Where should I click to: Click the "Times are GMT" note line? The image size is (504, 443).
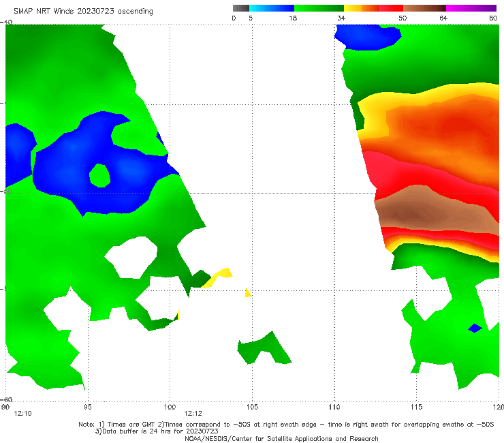pyautogui.click(x=286, y=425)
